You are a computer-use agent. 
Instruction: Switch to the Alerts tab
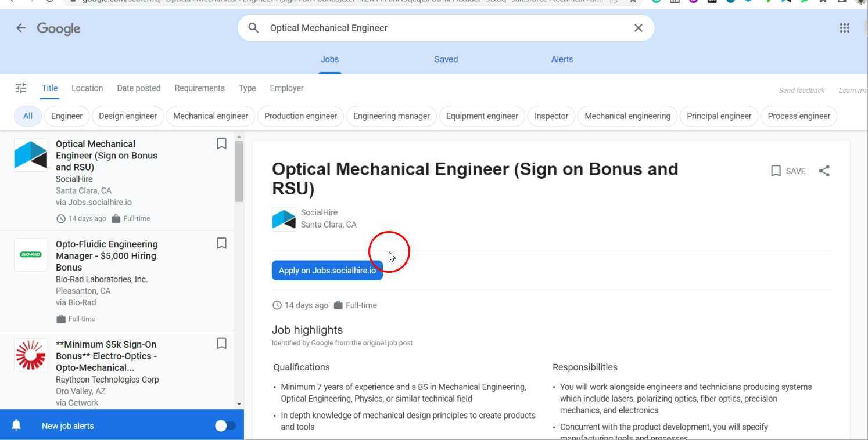click(x=562, y=59)
